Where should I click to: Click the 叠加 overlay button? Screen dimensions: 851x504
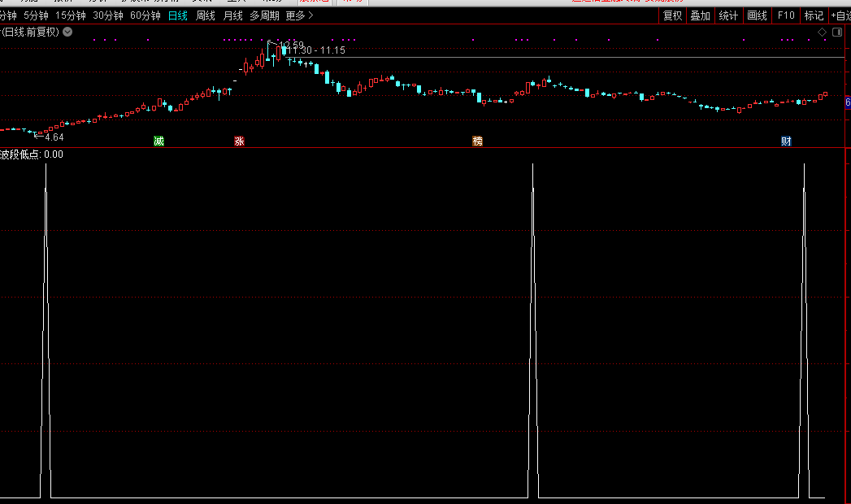coord(700,15)
